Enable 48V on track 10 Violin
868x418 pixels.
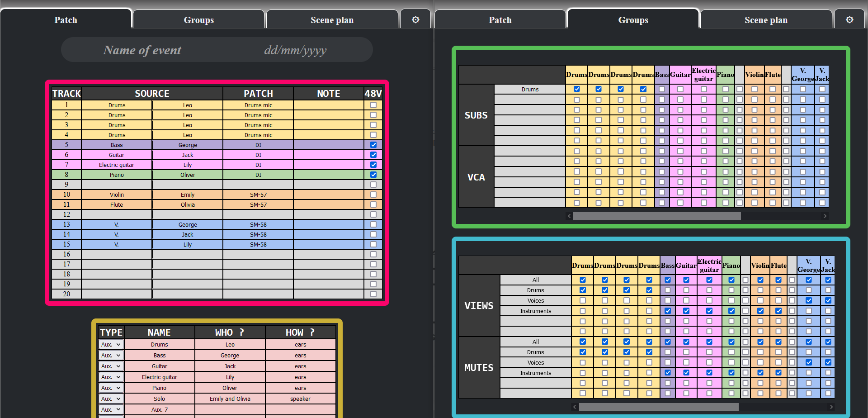pos(373,195)
